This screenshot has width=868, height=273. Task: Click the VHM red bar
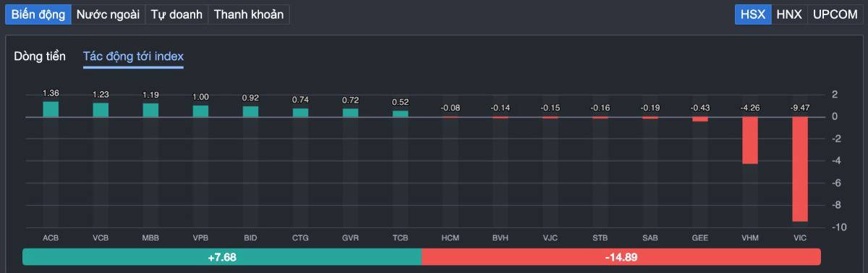click(x=750, y=140)
